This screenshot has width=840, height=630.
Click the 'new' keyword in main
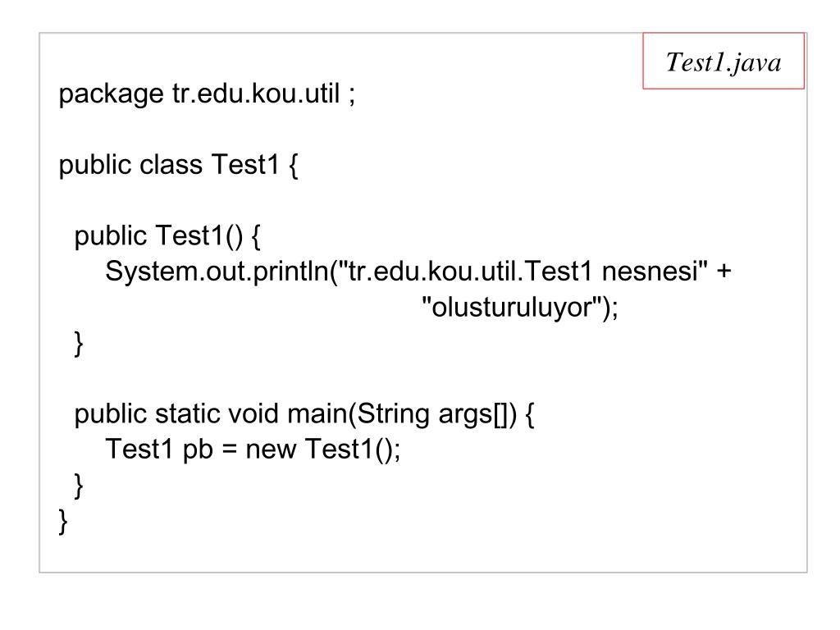271,450
